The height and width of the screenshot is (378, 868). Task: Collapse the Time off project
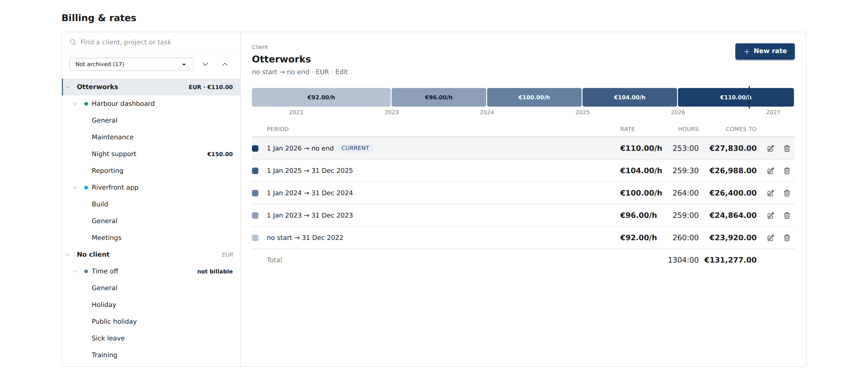[x=75, y=271]
